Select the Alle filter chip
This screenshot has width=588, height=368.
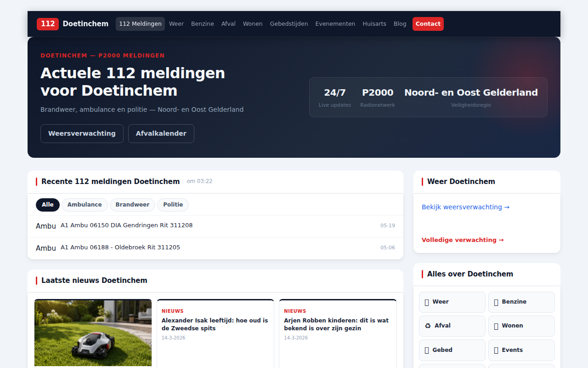[48, 205]
